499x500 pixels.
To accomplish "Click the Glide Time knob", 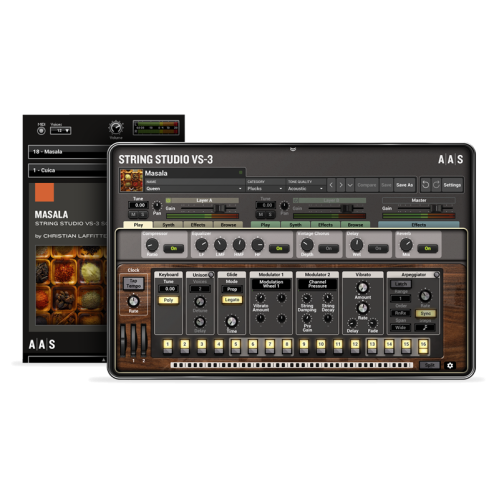I will pyautogui.click(x=231, y=321).
